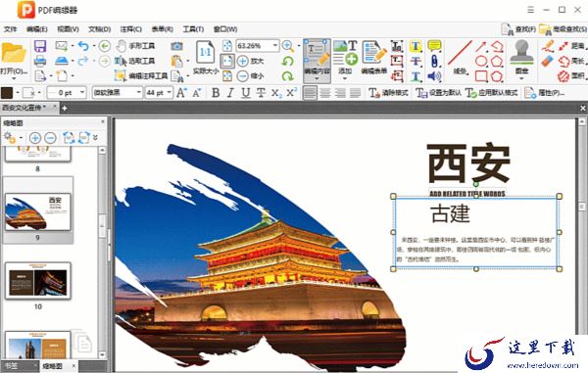Click the Redo arrow icon
The height and width of the screenshot is (373, 588).
(83, 61)
